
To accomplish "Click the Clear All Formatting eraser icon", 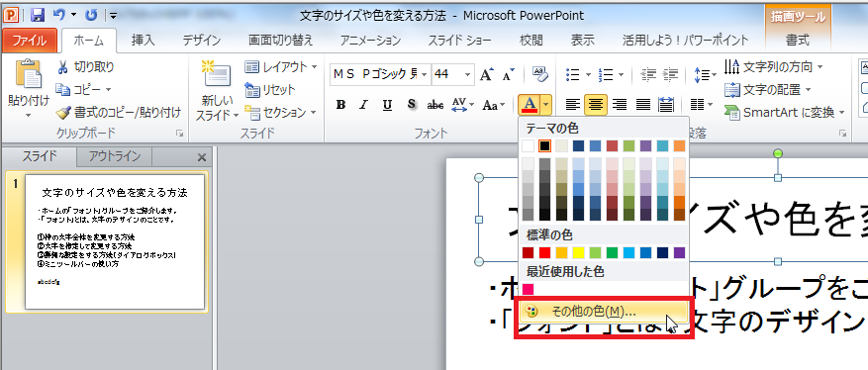I will [539, 73].
